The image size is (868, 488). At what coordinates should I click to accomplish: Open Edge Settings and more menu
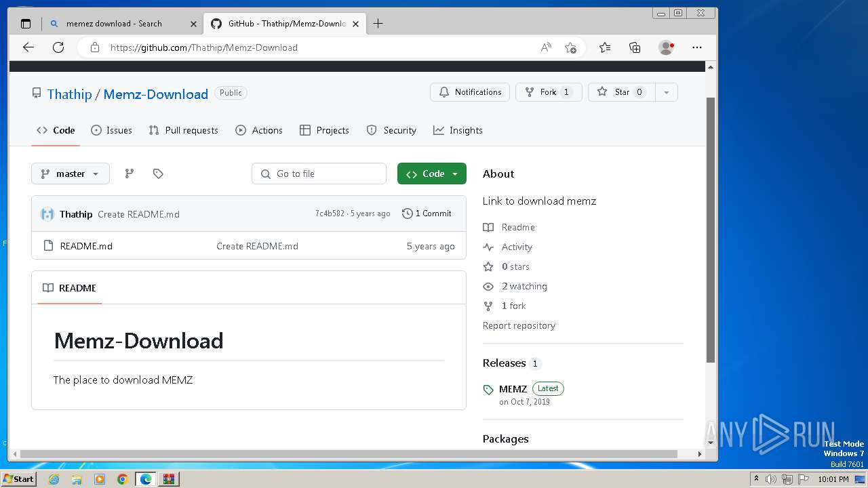[697, 47]
